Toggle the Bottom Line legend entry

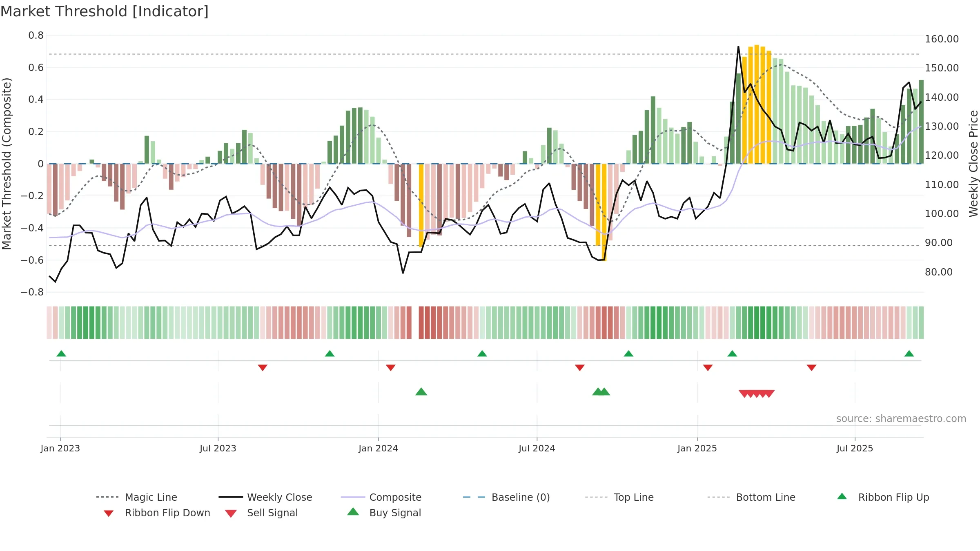point(751,497)
